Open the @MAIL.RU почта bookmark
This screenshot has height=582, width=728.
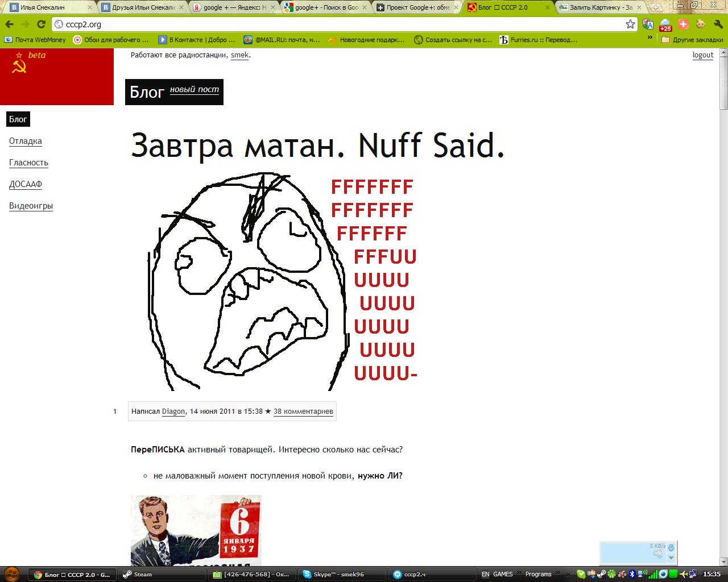(x=282, y=40)
